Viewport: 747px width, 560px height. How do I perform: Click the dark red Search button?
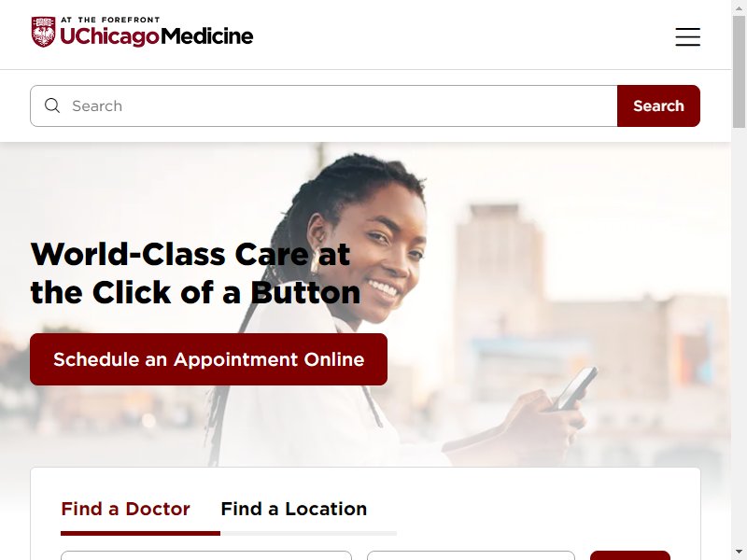[x=658, y=105]
